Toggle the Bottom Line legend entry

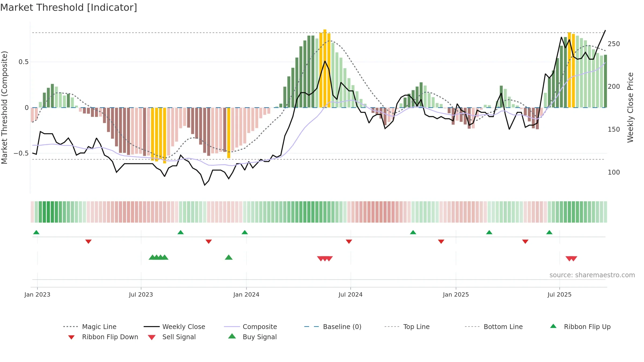pos(494,327)
